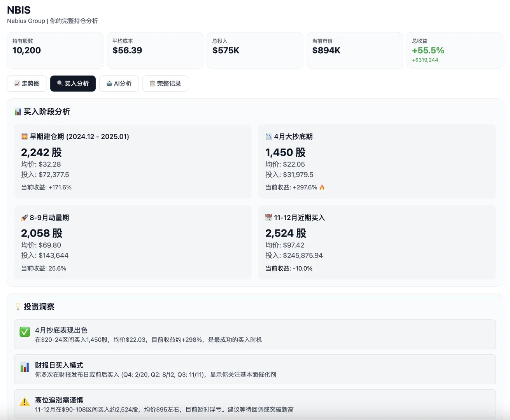Click the 持有股数 value 10,200

pyautogui.click(x=26, y=51)
